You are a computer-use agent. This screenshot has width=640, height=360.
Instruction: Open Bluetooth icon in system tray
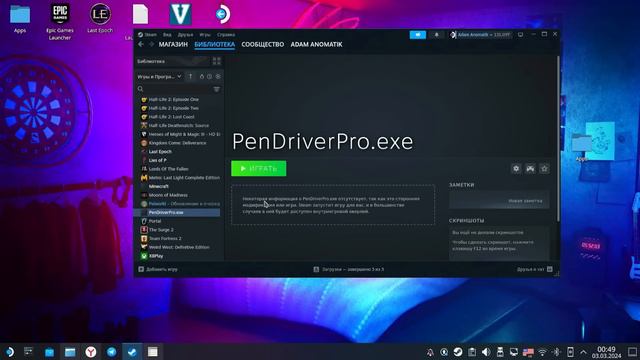point(556,352)
